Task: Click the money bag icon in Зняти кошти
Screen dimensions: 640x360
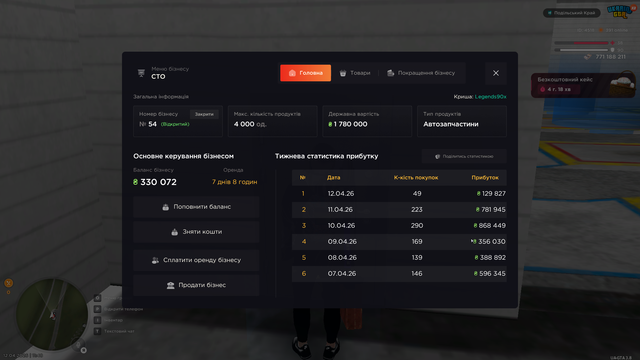Action: click(174, 232)
